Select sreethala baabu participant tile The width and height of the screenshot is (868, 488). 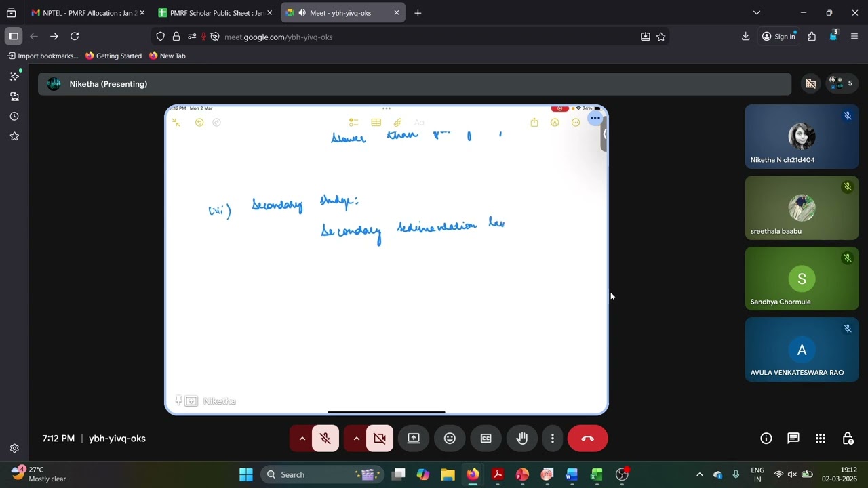click(802, 208)
